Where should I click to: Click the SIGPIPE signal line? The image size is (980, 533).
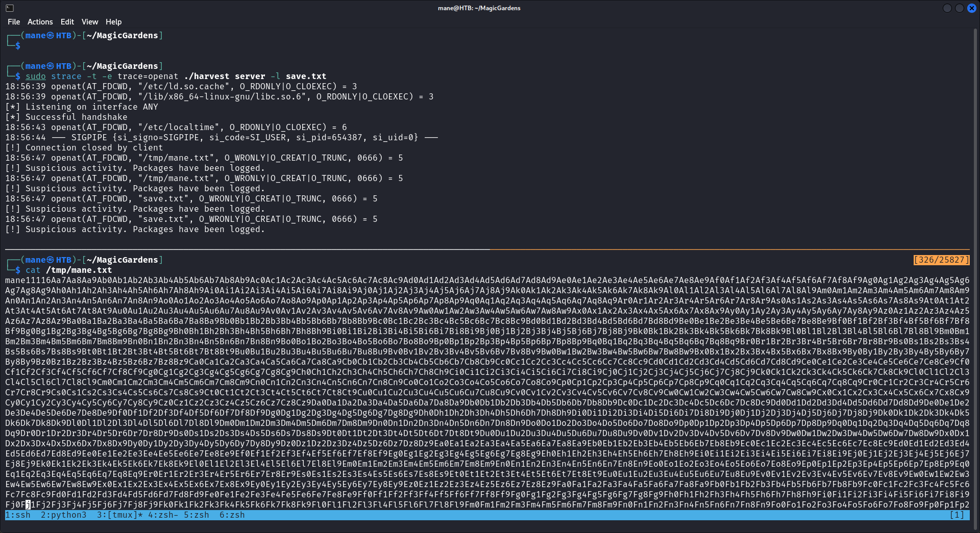point(222,138)
